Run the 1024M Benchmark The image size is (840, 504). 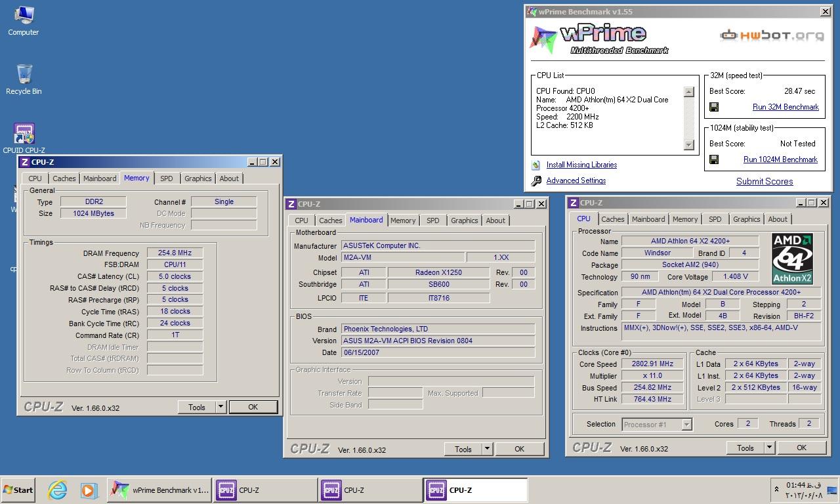coord(780,159)
